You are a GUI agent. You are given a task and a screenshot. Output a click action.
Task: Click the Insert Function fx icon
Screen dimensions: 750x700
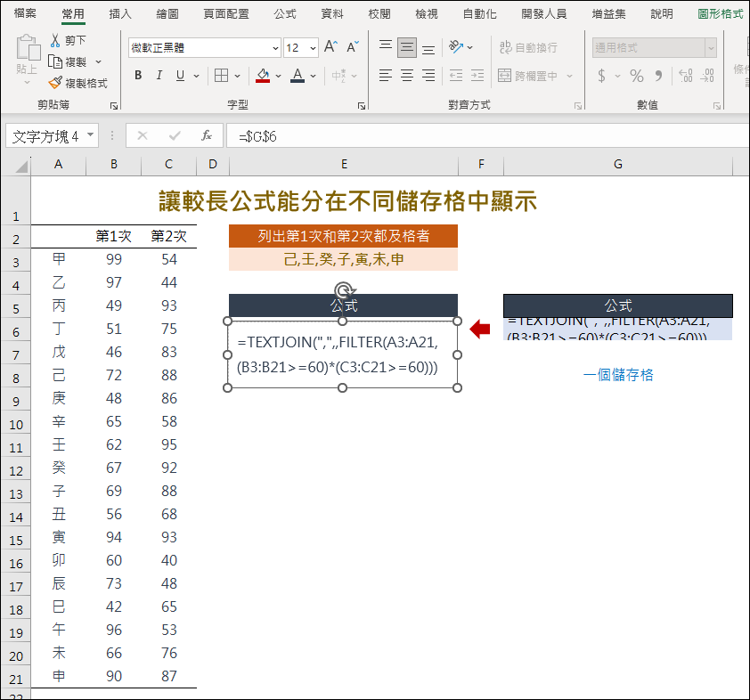(207, 135)
